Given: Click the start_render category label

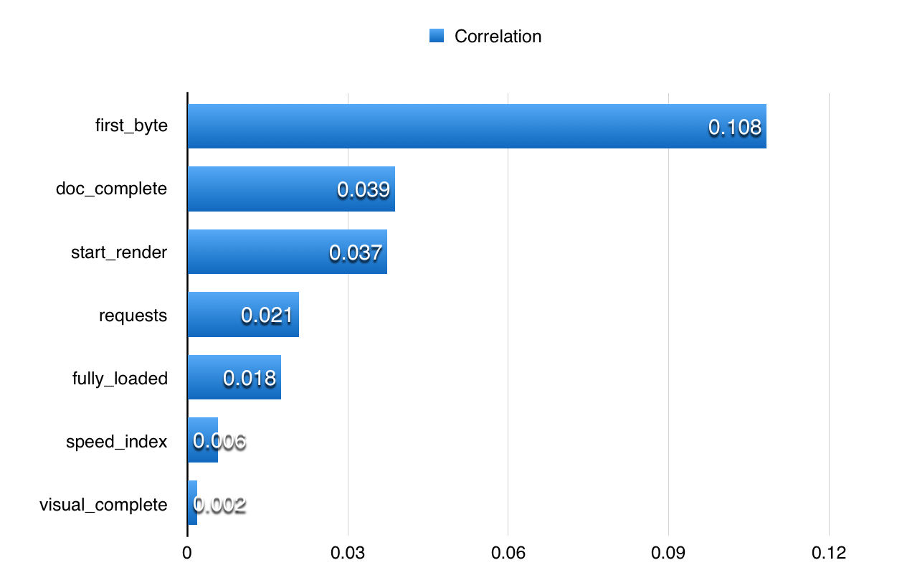Looking at the screenshot, I should pyautogui.click(x=119, y=252).
